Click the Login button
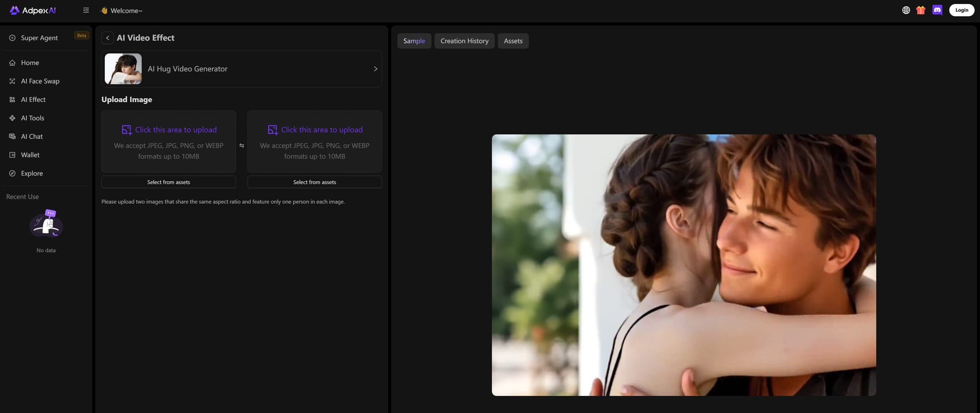Screen dimensions: 980x413 962,10
